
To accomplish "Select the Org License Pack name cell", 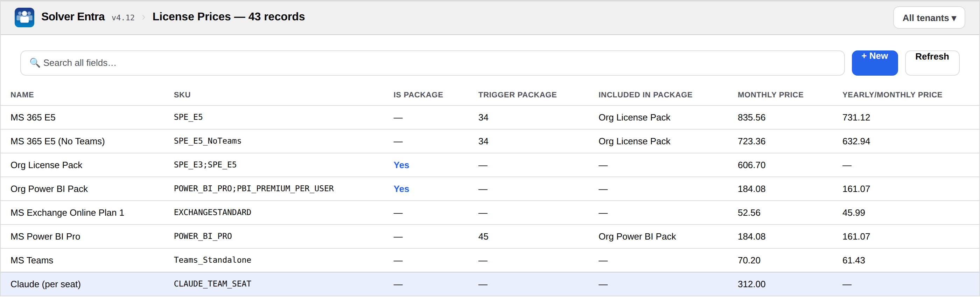I will [46, 165].
